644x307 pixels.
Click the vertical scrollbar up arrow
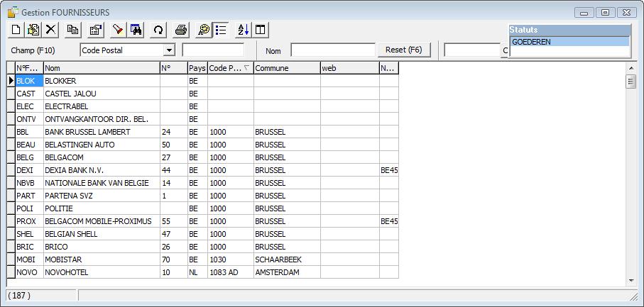[631, 67]
